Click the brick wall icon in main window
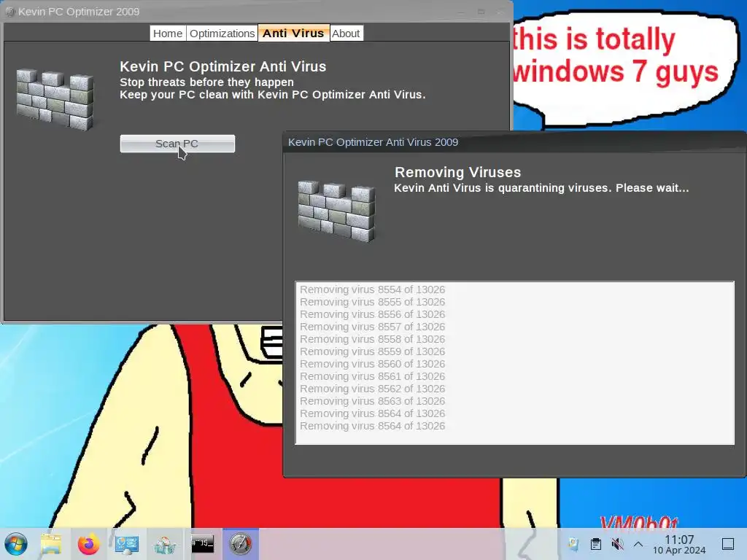This screenshot has width=747, height=560. (x=55, y=99)
